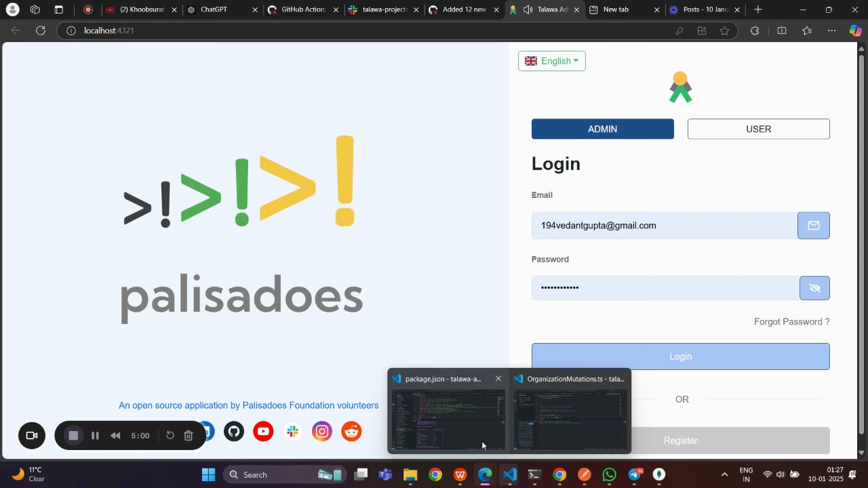Switch to the New tab tab
Image resolution: width=868 pixels, height=488 pixels.
point(624,10)
